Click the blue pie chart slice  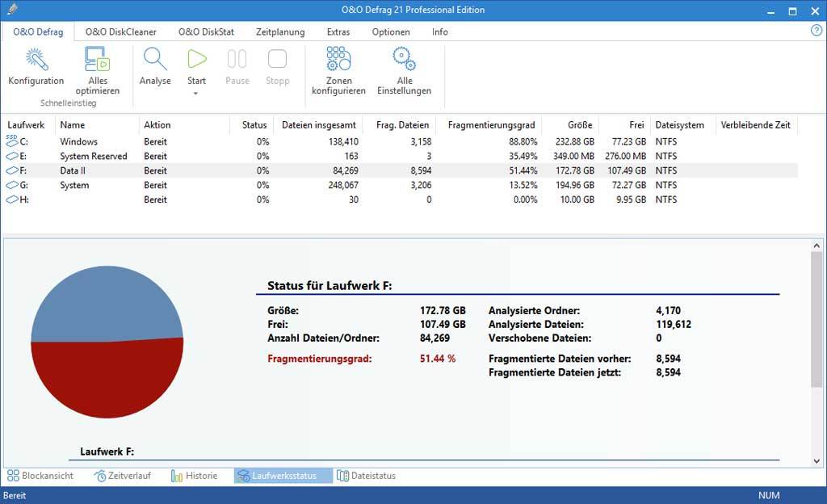[107, 303]
